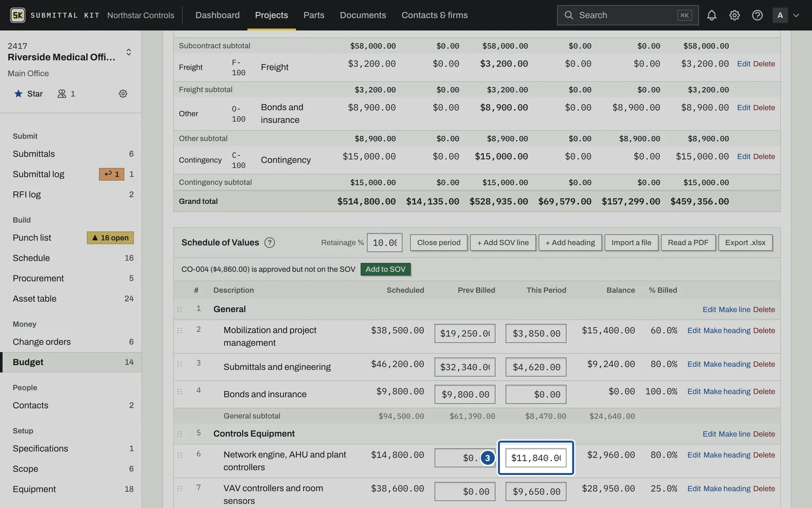
Task: Open the help question mark icon
Action: 757,15
